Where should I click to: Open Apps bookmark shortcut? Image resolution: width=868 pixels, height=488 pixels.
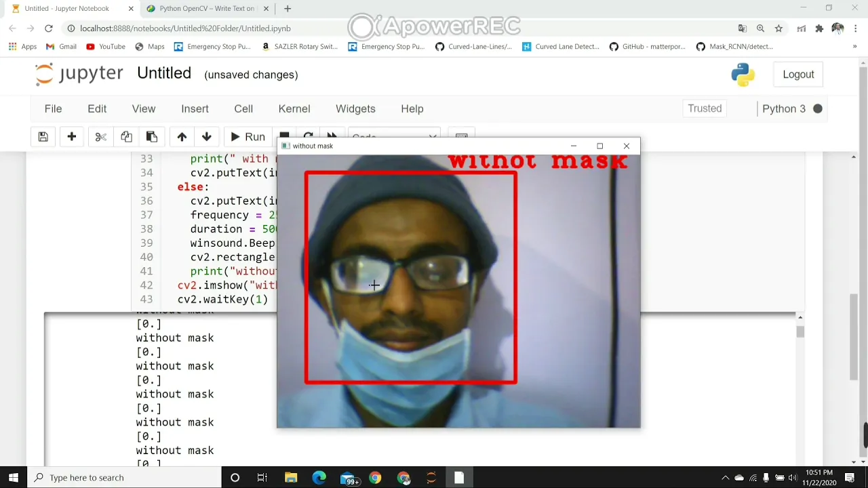pyautogui.click(x=22, y=47)
